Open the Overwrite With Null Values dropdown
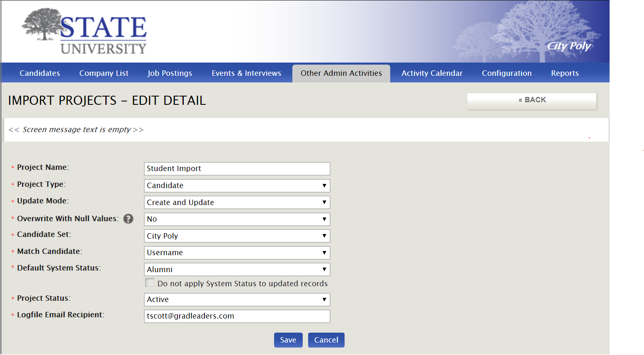Viewport: 644px width, 355px height. point(237,219)
